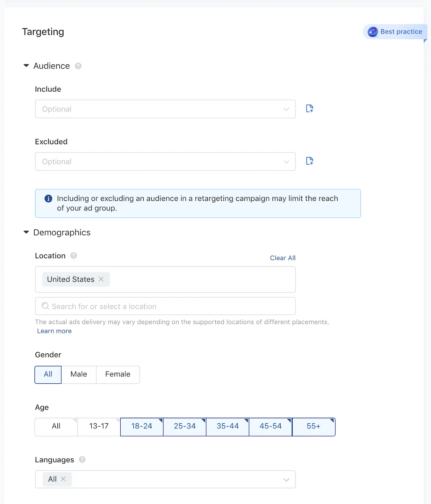The width and height of the screenshot is (431, 504).
Task: Click the location search field
Action: point(165,306)
